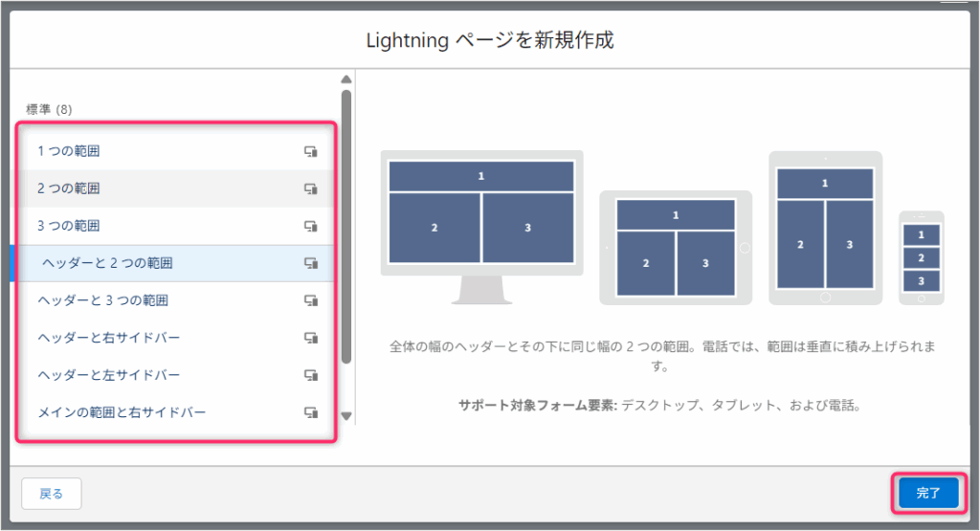Click device icon beside 1 つの範囲

(x=311, y=151)
